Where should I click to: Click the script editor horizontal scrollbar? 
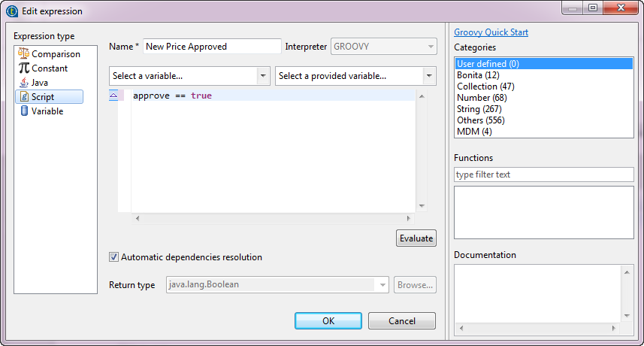coord(274,218)
